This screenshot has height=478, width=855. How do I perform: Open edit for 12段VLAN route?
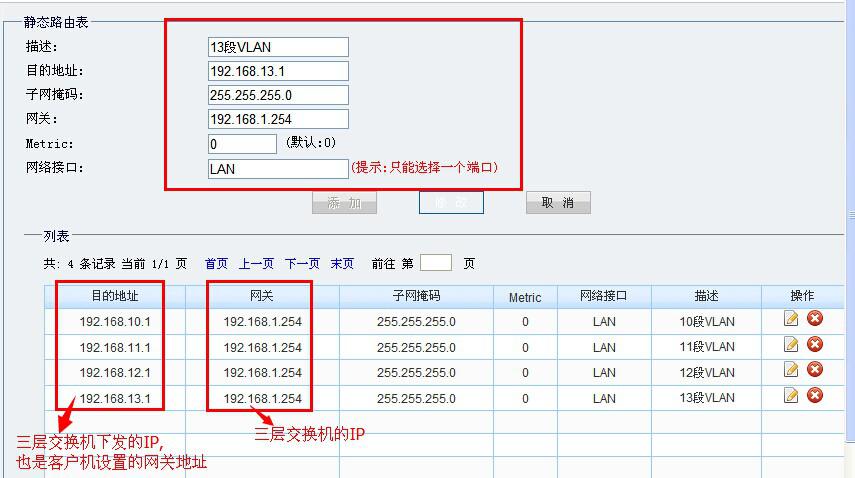click(792, 370)
